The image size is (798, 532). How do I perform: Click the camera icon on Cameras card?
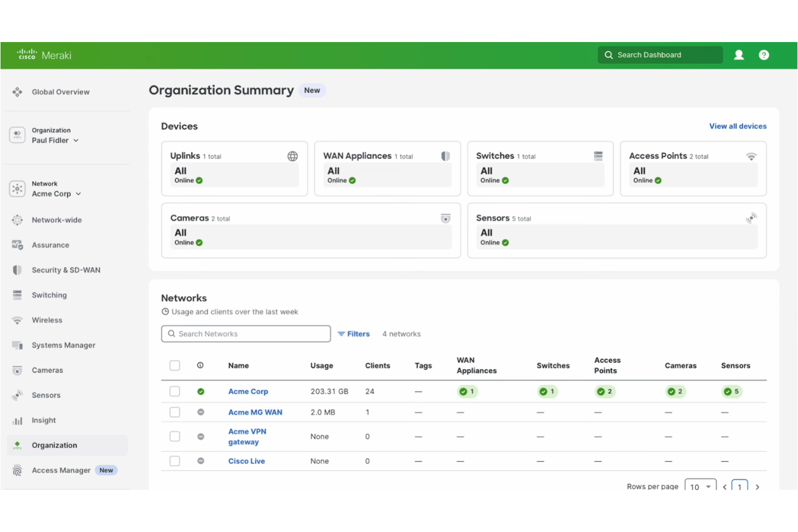pos(445,218)
